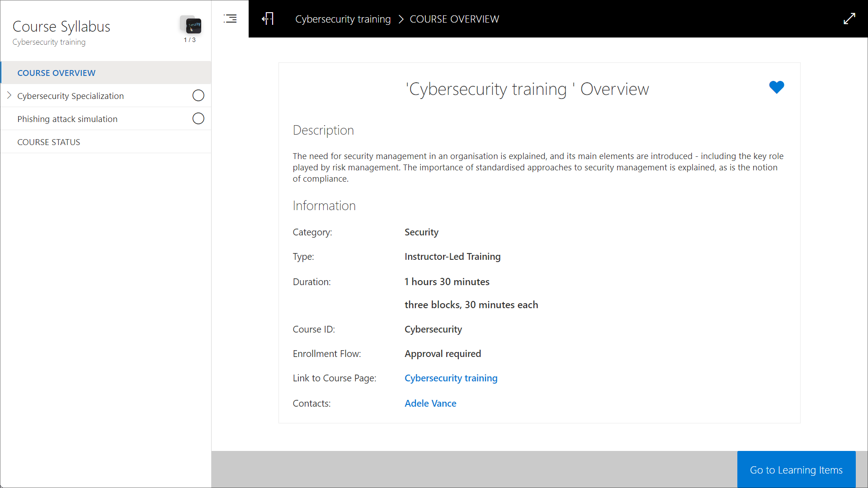Image resolution: width=868 pixels, height=488 pixels.
Task: Click the course thumbnail image
Action: point(193,26)
